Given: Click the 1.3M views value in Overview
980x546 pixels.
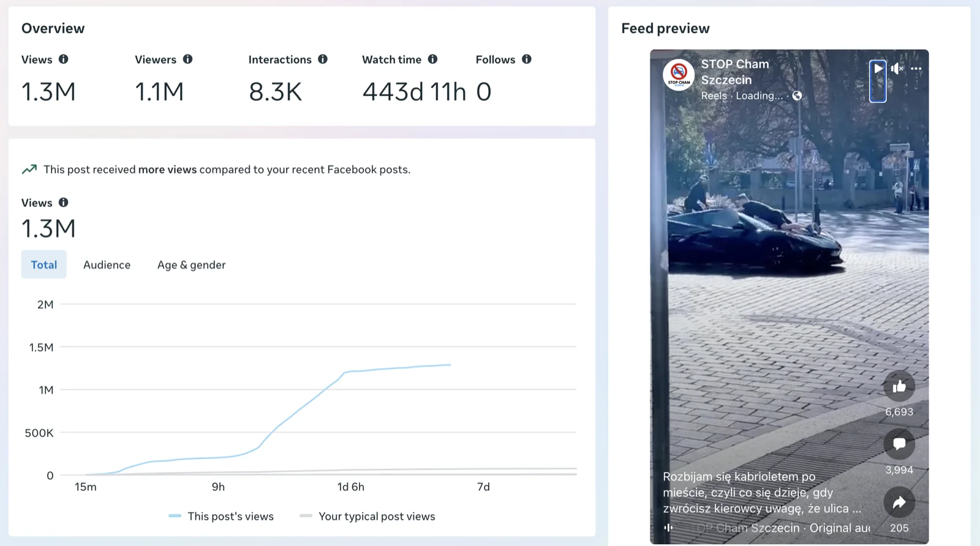Looking at the screenshot, I should click(x=48, y=92).
